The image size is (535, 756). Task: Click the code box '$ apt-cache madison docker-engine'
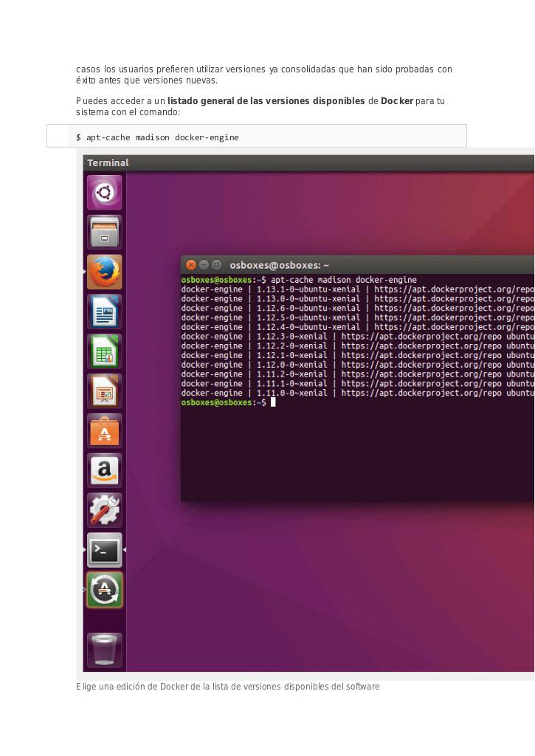256,136
